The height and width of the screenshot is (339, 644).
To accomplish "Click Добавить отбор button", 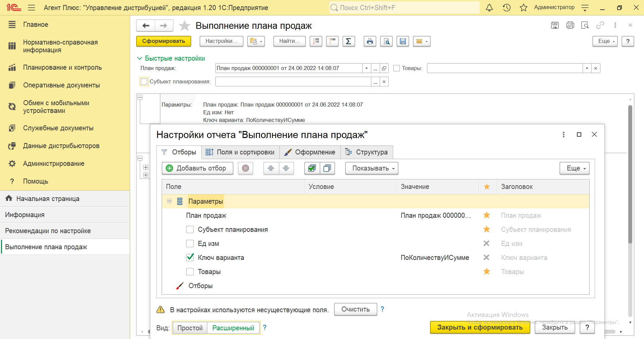I will tap(198, 168).
